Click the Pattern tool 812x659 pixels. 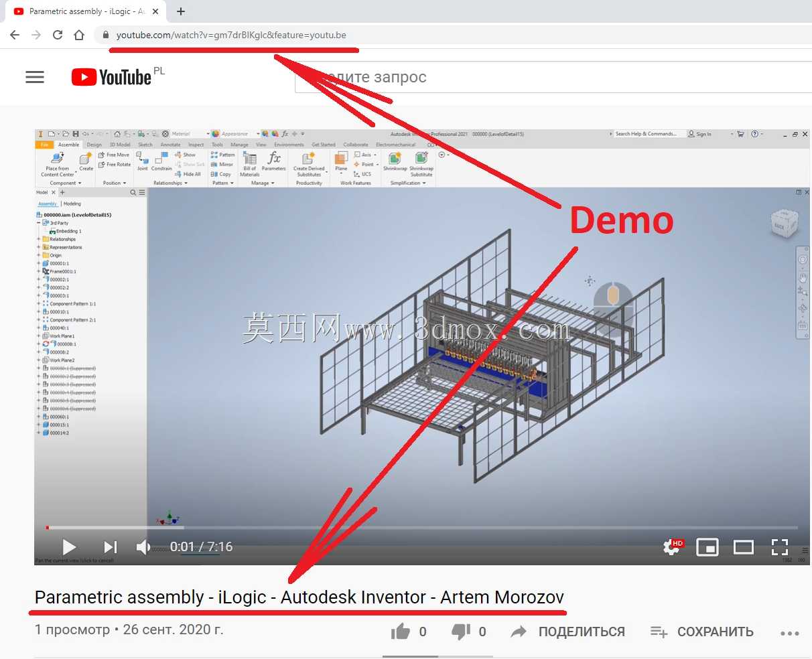[x=223, y=155]
